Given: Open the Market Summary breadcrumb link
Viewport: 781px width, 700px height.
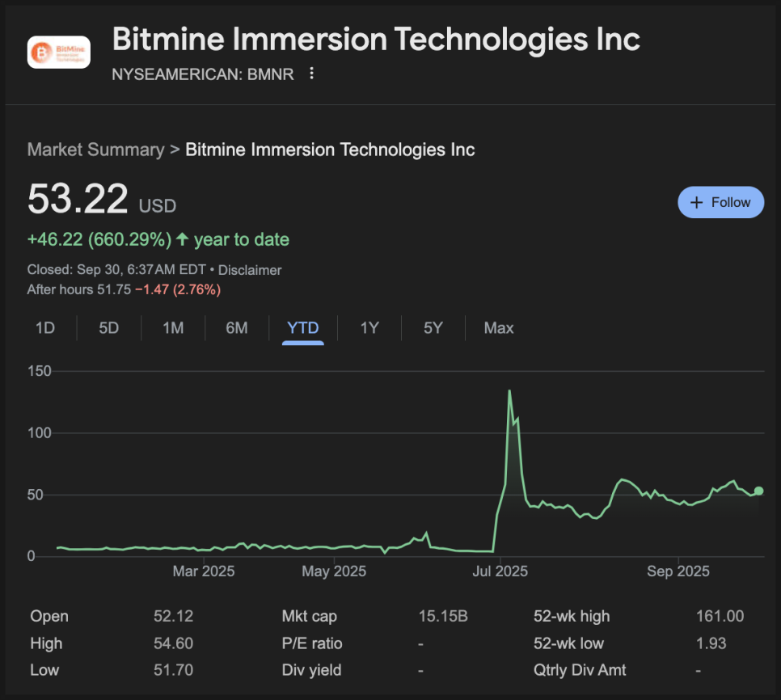Looking at the screenshot, I should pyautogui.click(x=95, y=150).
